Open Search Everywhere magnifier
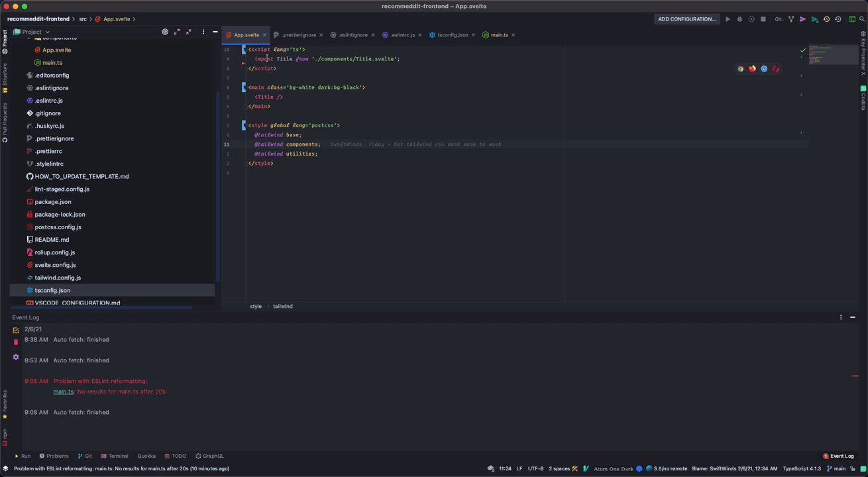The image size is (868, 477). pos(863,19)
